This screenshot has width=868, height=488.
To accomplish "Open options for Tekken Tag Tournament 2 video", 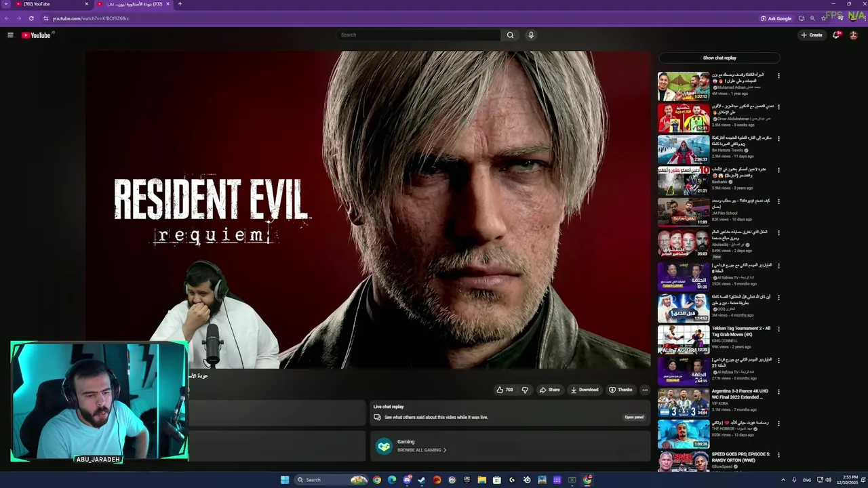I will pyautogui.click(x=778, y=329).
